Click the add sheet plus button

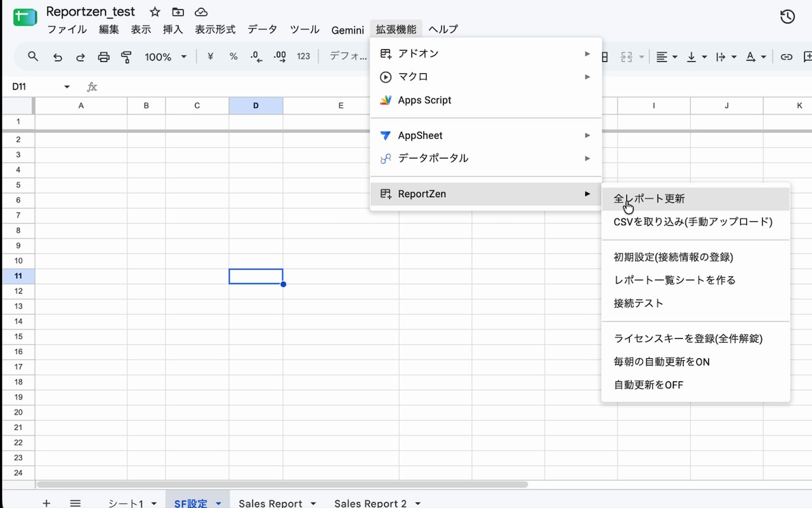(x=47, y=503)
